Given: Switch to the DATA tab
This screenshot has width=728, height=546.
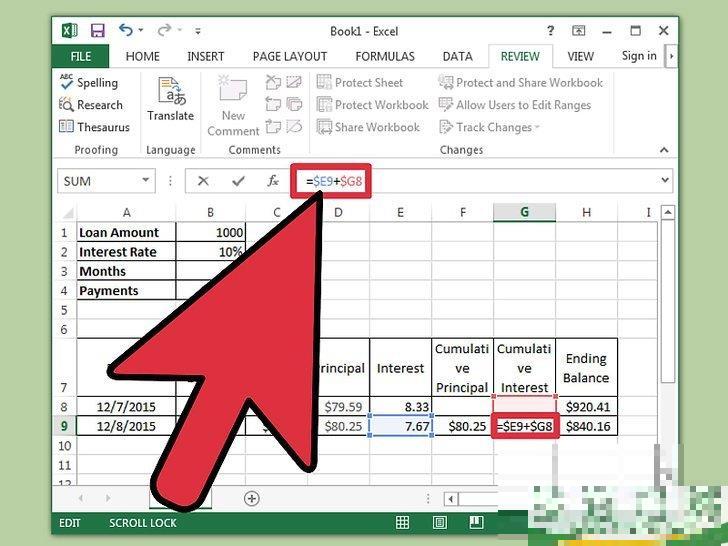Looking at the screenshot, I should (x=458, y=57).
